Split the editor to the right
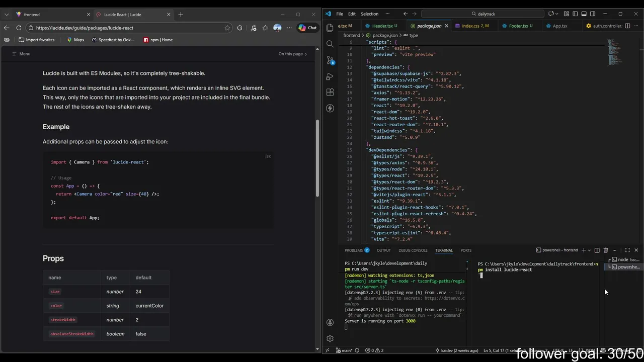Screen dimensions: 644x362 tap(627, 26)
